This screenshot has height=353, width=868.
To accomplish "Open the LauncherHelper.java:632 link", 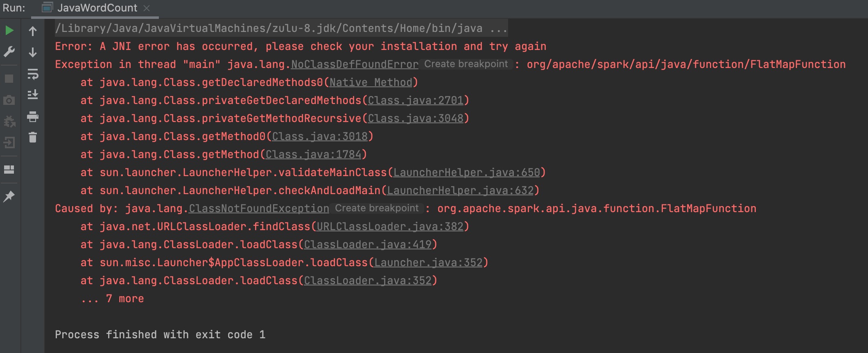I will (x=461, y=190).
